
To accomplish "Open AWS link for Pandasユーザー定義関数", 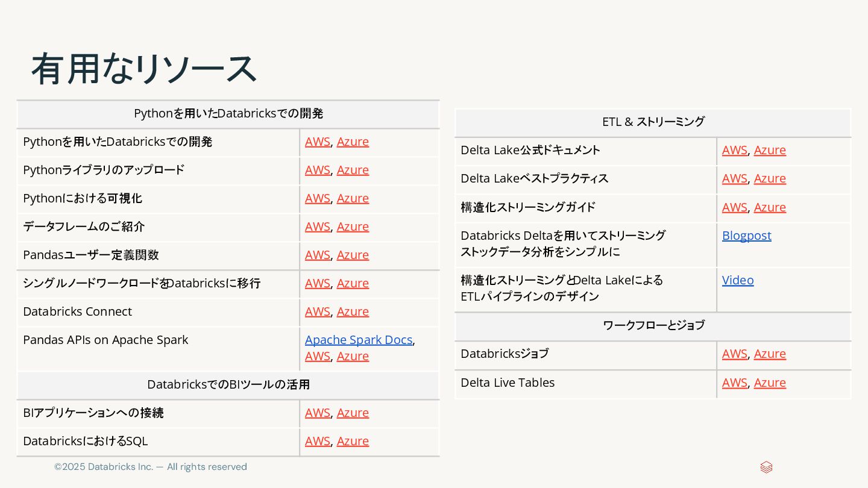I will pos(318,255).
